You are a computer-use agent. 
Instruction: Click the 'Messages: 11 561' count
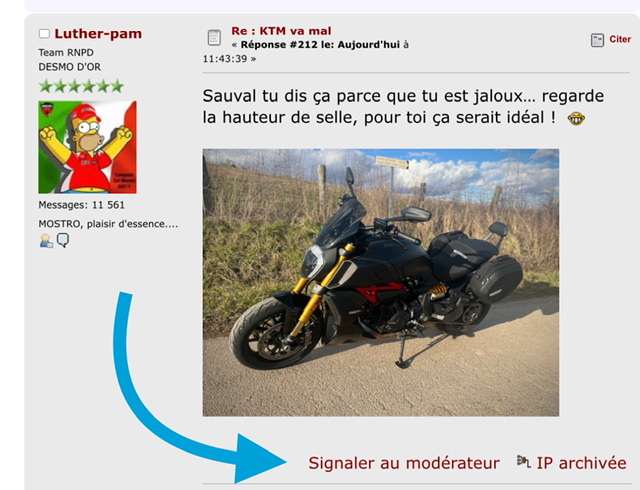(81, 205)
